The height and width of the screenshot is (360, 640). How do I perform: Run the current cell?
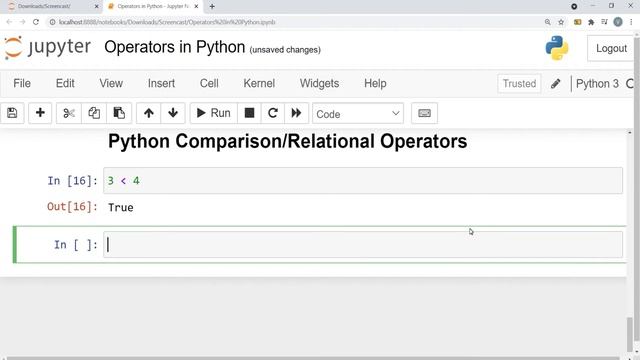click(213, 113)
